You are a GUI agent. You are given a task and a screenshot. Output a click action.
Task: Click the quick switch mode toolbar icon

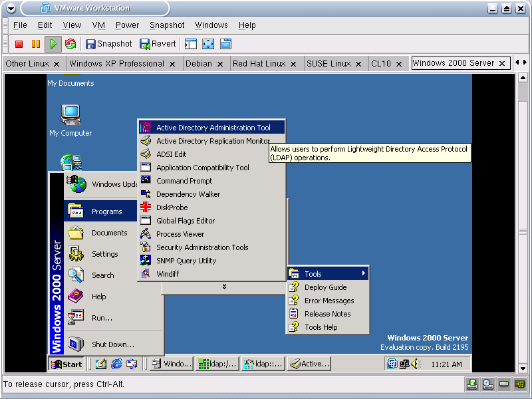click(x=225, y=44)
